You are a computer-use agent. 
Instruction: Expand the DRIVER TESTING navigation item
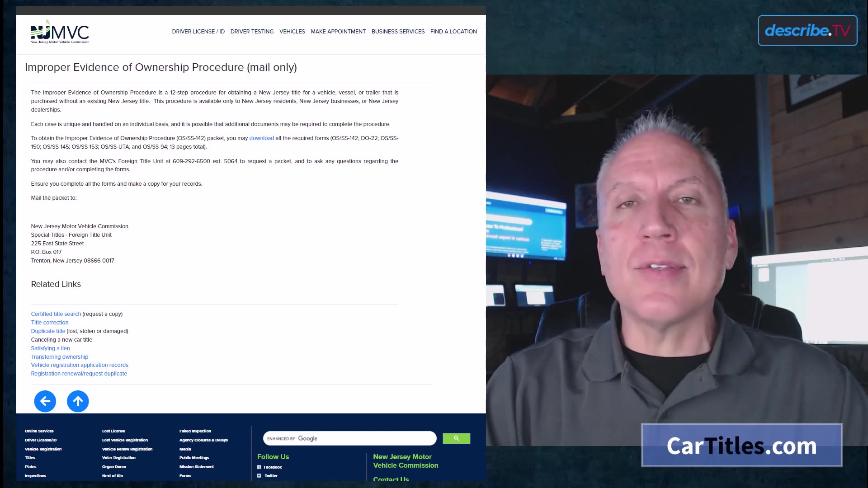[252, 32]
